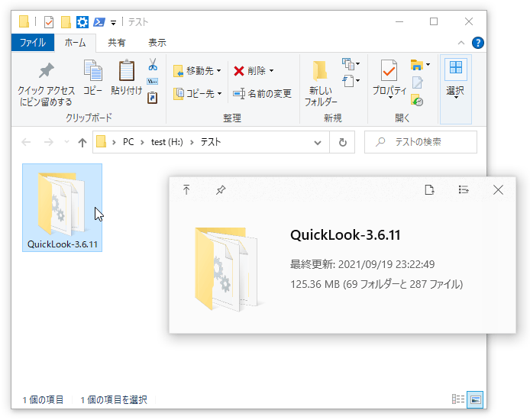Open the File (ファイル) tab
The image size is (530, 420).
[32, 43]
